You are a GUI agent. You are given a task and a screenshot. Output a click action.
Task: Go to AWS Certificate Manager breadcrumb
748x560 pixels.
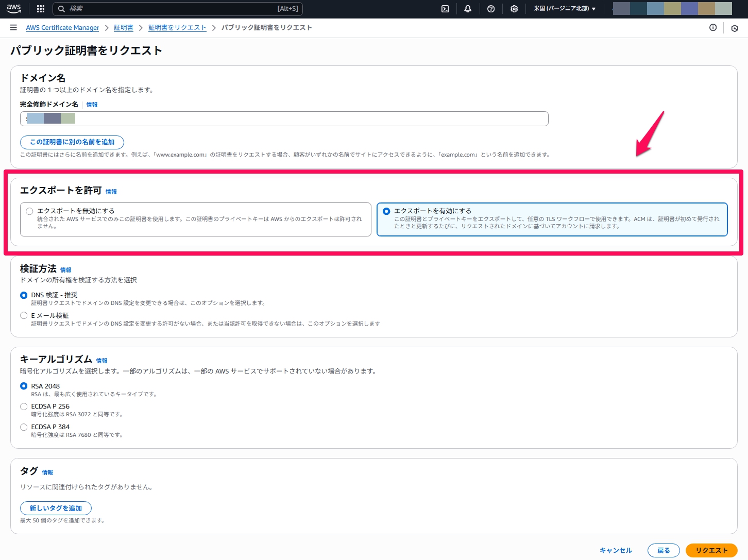click(x=62, y=28)
